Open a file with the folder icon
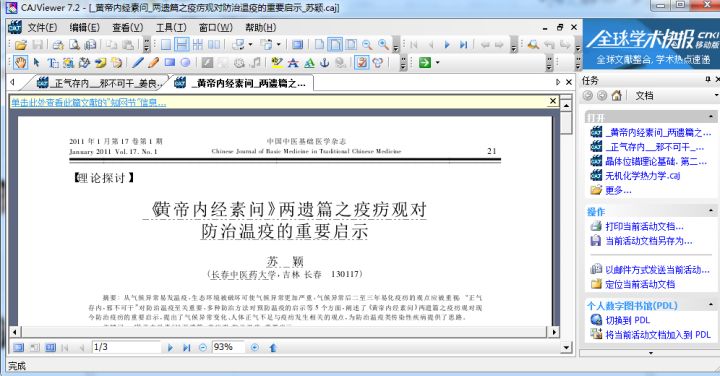720x376 pixels. click(21, 45)
